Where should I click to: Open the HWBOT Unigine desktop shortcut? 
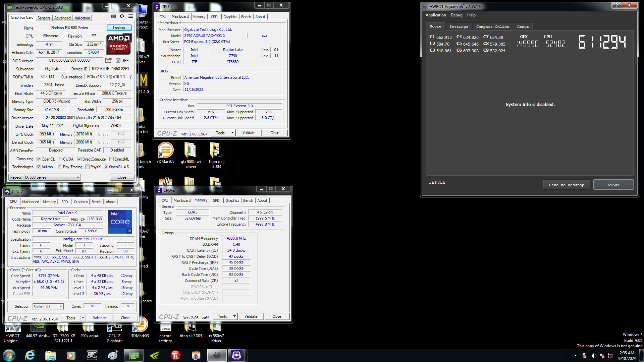point(13,334)
